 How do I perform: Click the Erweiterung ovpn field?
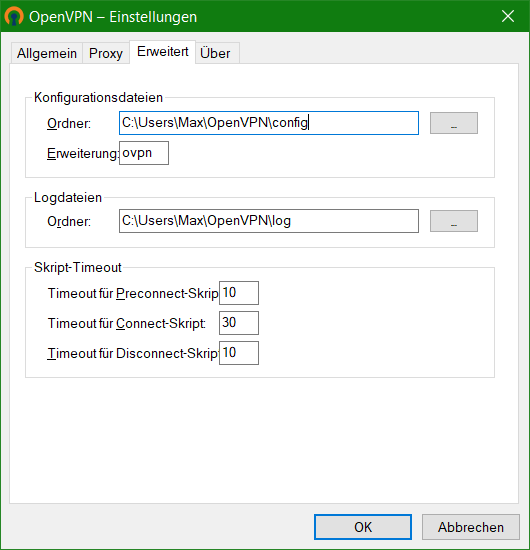(x=144, y=153)
